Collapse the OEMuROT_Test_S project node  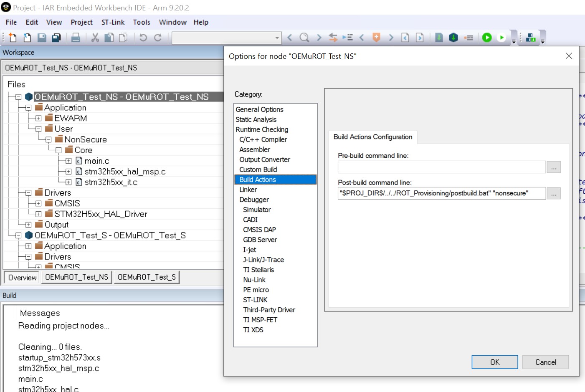coord(18,235)
